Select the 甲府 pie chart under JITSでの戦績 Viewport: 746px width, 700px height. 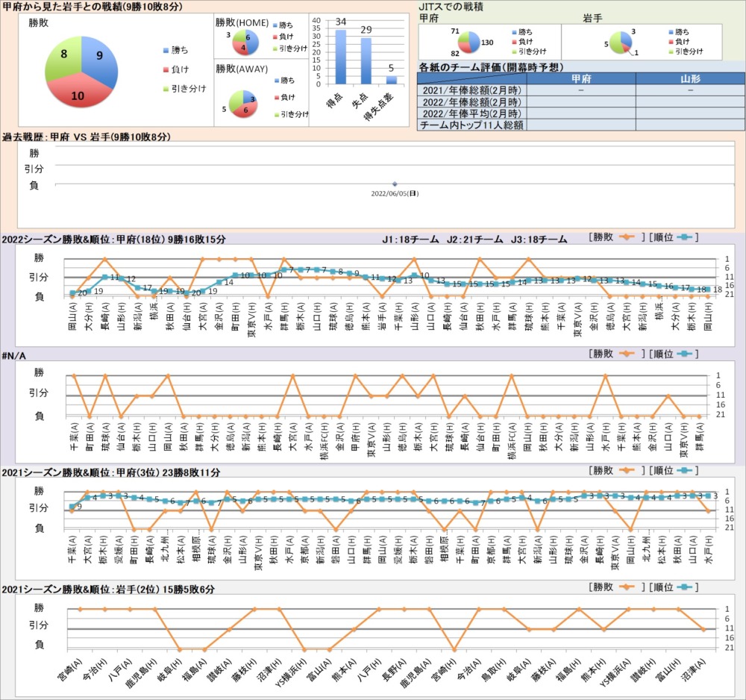[468, 43]
